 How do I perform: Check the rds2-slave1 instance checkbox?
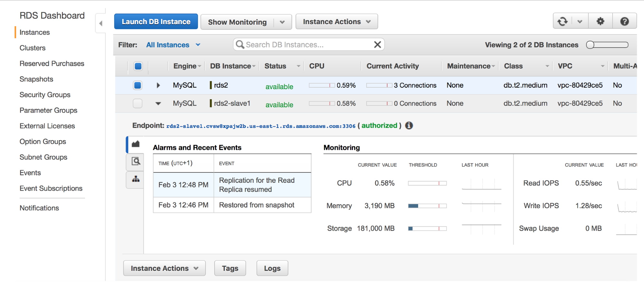pos(138,103)
